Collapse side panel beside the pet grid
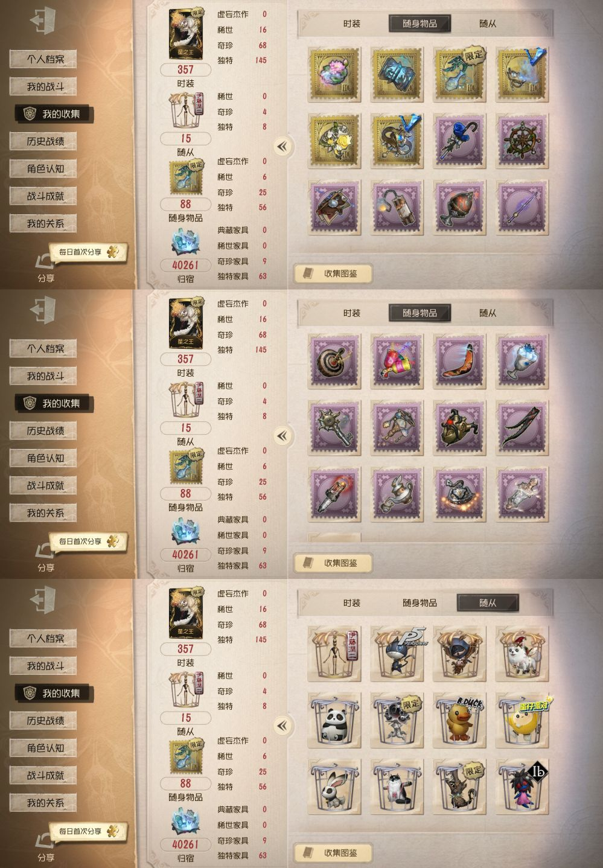 click(282, 726)
